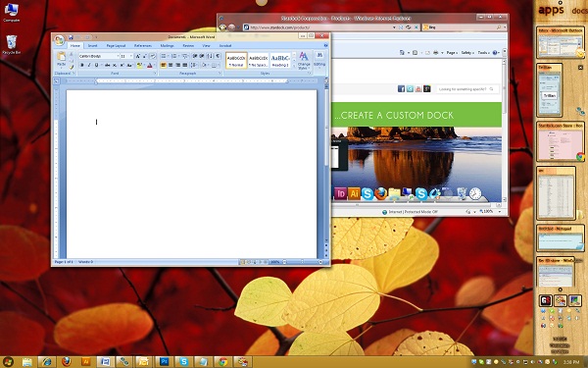Toggle Strikethrough formatting in Word
The image size is (588, 368).
click(107, 66)
